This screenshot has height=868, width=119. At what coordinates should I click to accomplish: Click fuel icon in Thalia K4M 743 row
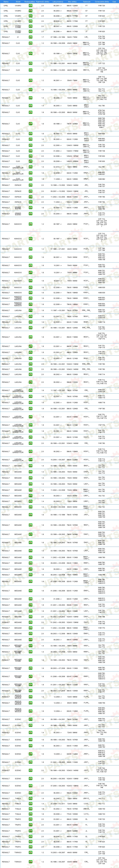coord(30,814)
